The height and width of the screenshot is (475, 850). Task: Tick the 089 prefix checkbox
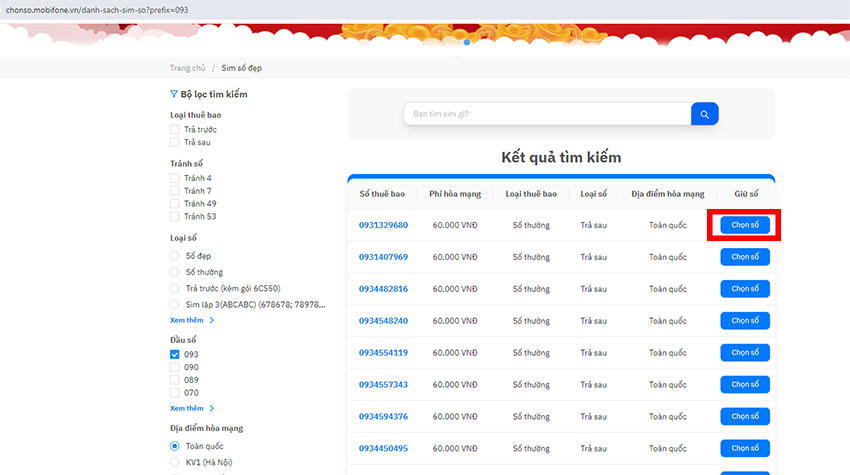(x=175, y=380)
